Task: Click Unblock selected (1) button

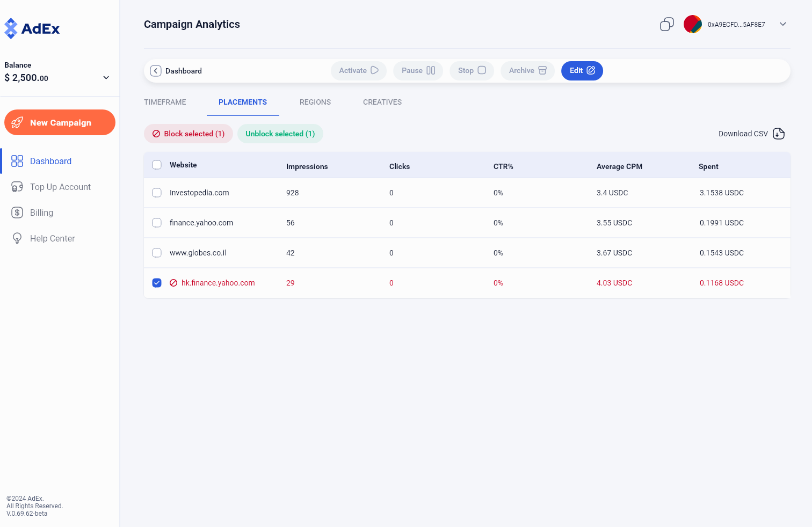Action: click(280, 134)
